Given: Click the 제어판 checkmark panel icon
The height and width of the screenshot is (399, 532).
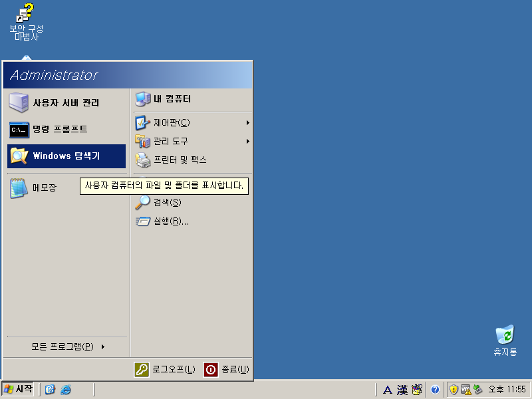Looking at the screenshot, I should coord(142,122).
